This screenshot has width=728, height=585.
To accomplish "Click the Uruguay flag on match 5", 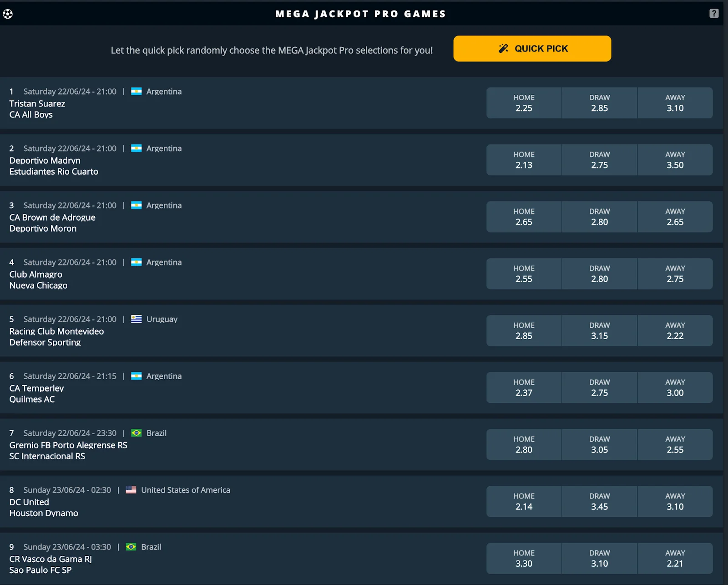I will pyautogui.click(x=136, y=319).
